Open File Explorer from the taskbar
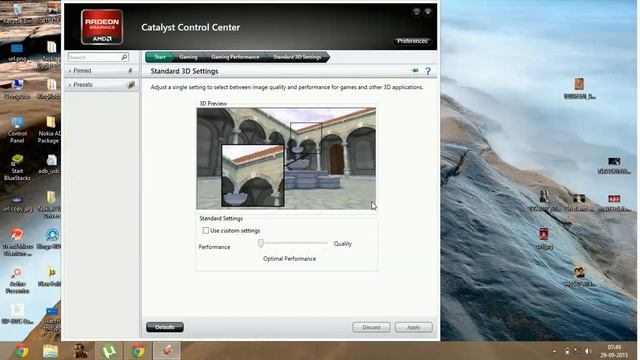The image size is (640, 360). pyautogui.click(x=50, y=351)
